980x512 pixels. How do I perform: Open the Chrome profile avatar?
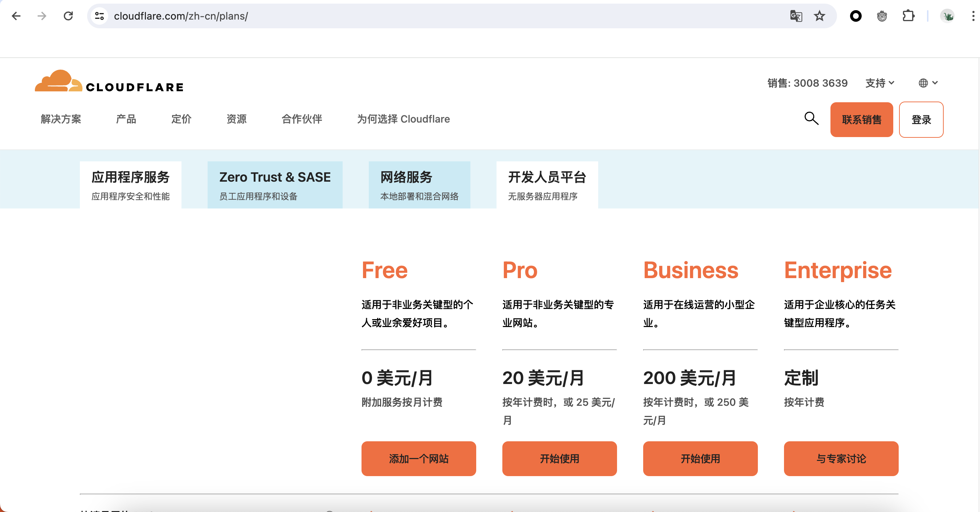[x=948, y=16]
